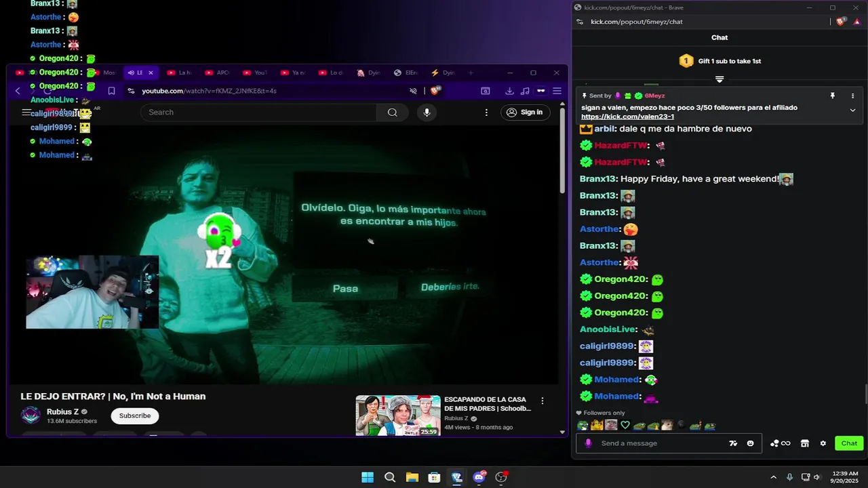Open Microsoft Store from taskbar

(x=435, y=477)
